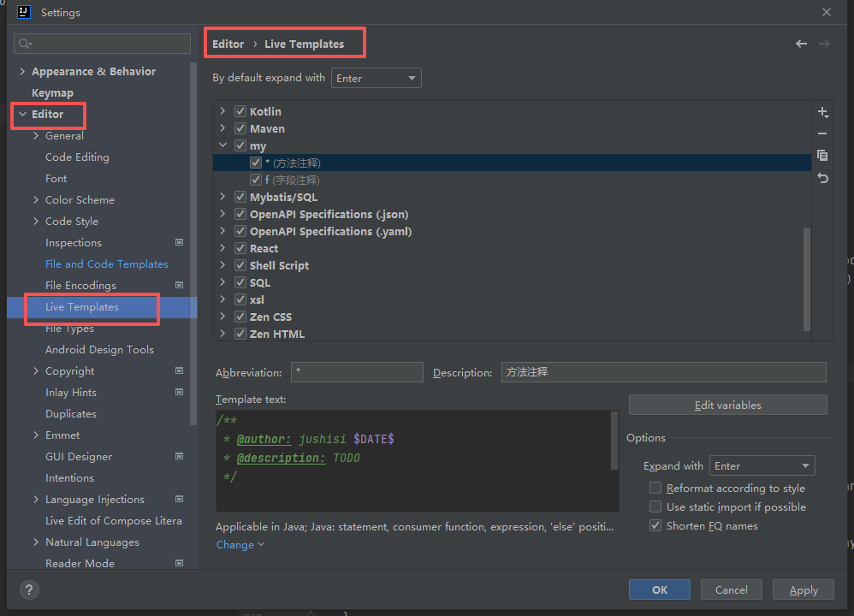Click the Apply button

point(804,589)
